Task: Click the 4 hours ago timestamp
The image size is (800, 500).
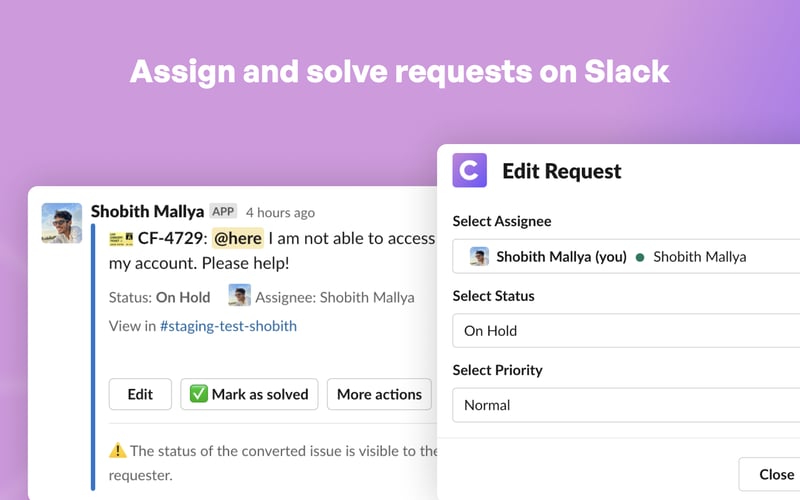Action: pos(280,212)
